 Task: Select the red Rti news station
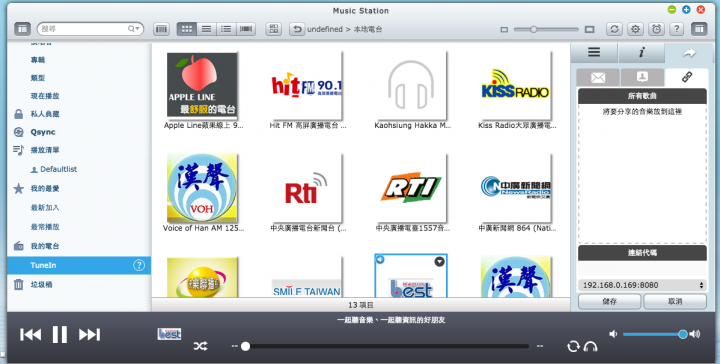tap(307, 188)
